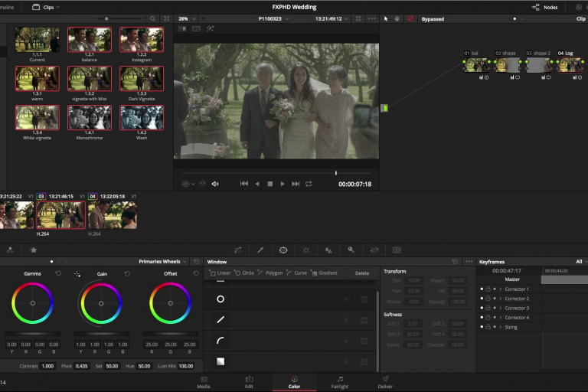Click the red bypass grades icon
This screenshot has height=392, width=588.
[x=410, y=18]
